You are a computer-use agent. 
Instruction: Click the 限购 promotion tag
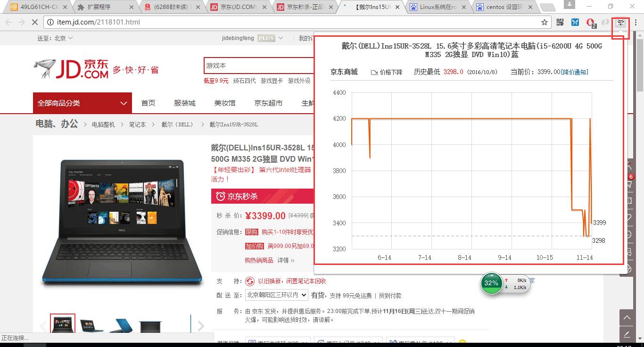(251, 232)
